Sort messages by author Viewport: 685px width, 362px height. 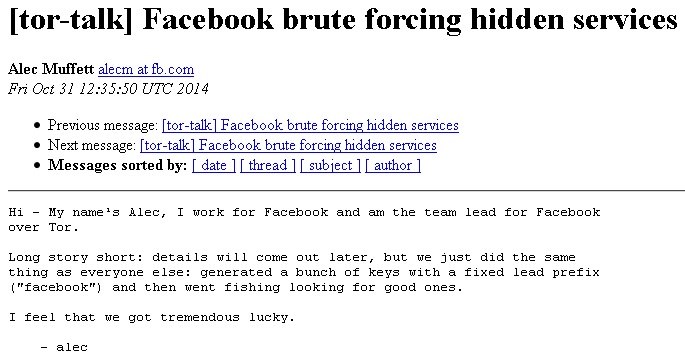coord(393,165)
